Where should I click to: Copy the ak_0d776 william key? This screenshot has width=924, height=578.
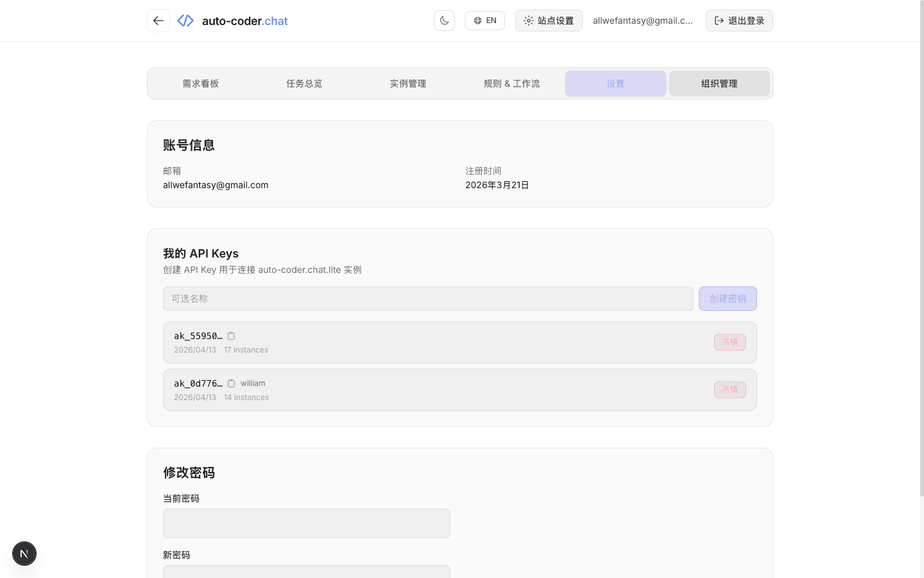tap(231, 383)
